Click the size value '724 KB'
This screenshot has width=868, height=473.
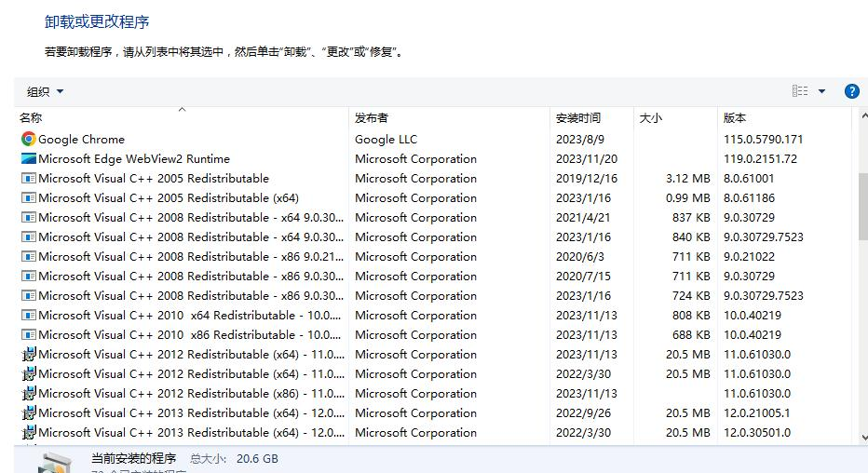point(691,295)
